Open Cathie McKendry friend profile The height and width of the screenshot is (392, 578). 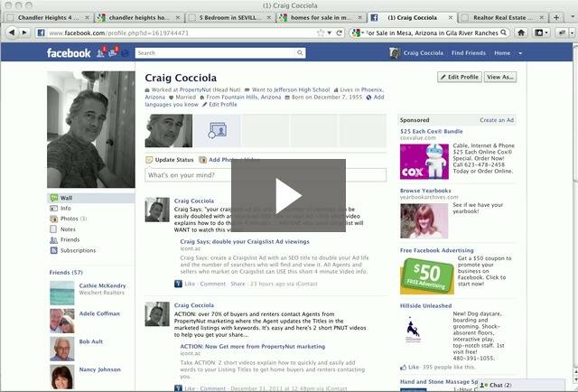point(102,285)
